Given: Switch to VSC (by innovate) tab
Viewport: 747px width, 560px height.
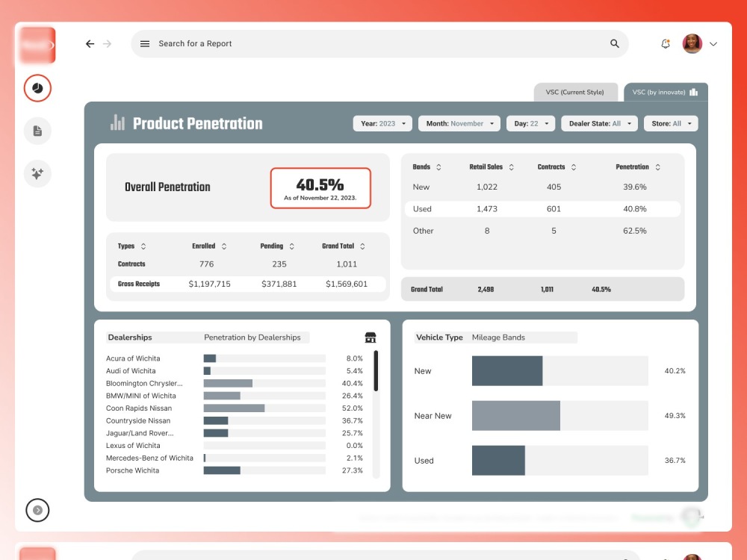Looking at the screenshot, I should tap(666, 92).
